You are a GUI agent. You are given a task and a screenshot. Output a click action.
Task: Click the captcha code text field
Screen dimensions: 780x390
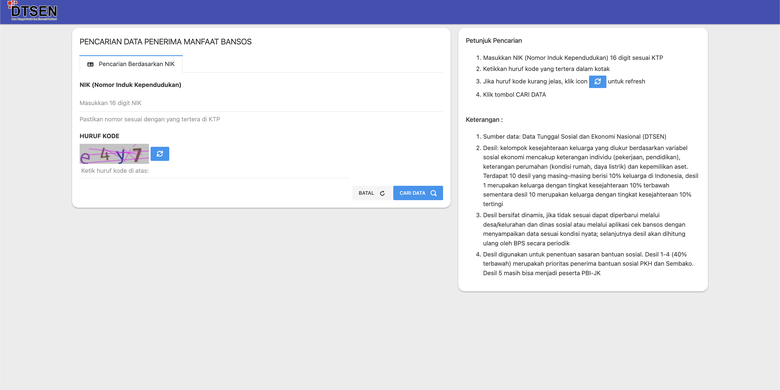[x=215, y=171]
